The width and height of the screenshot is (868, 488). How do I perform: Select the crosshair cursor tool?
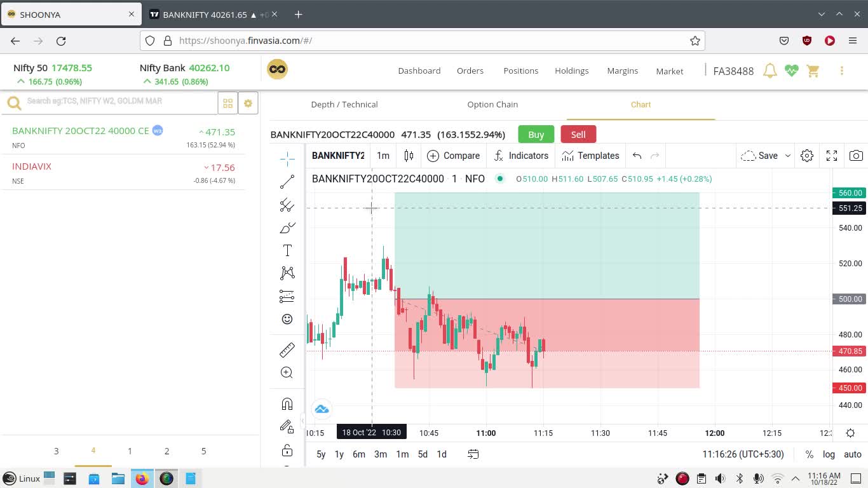pos(287,158)
